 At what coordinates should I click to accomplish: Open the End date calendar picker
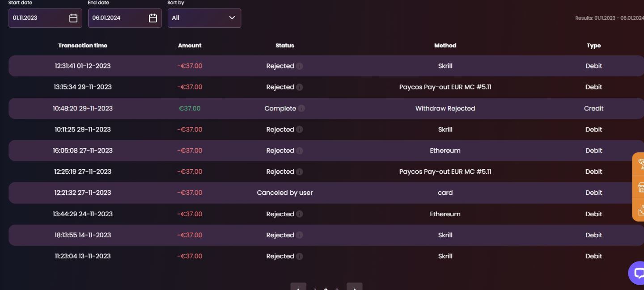coord(153,18)
